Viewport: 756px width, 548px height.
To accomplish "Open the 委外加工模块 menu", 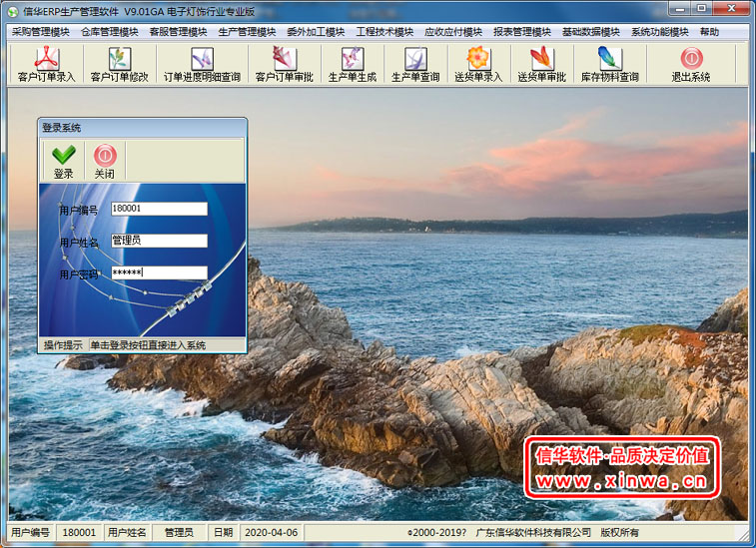I will coord(316,32).
